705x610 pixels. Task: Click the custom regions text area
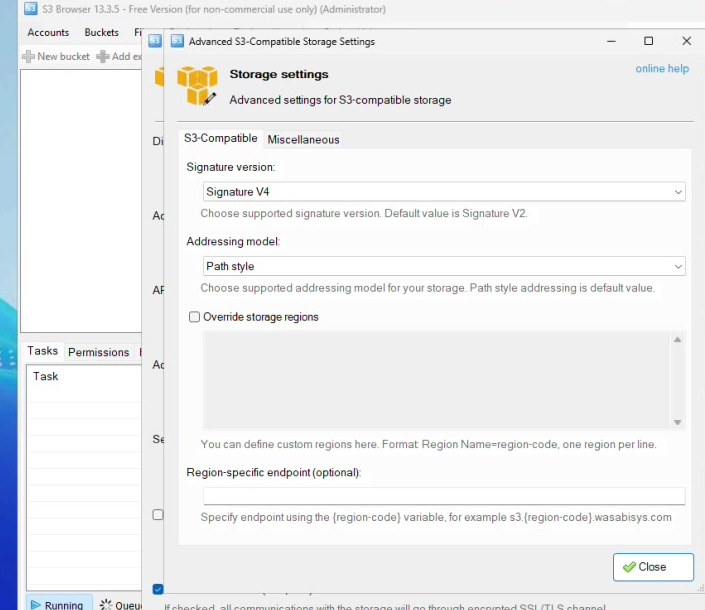click(x=437, y=380)
